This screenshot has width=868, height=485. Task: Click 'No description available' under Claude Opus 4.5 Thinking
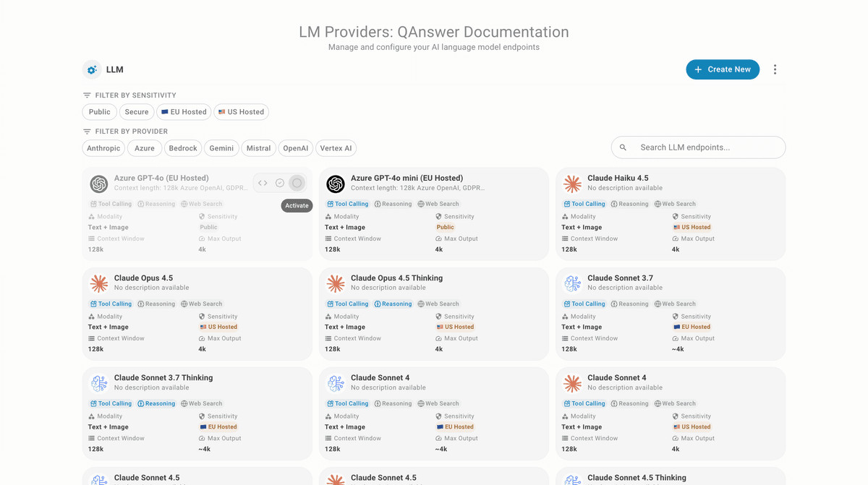pyautogui.click(x=388, y=288)
